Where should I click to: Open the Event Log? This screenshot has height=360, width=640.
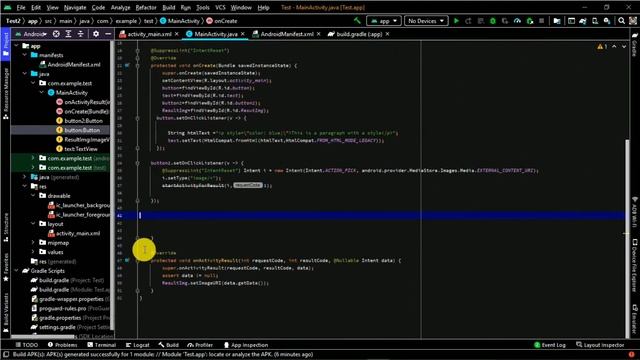tap(550, 345)
